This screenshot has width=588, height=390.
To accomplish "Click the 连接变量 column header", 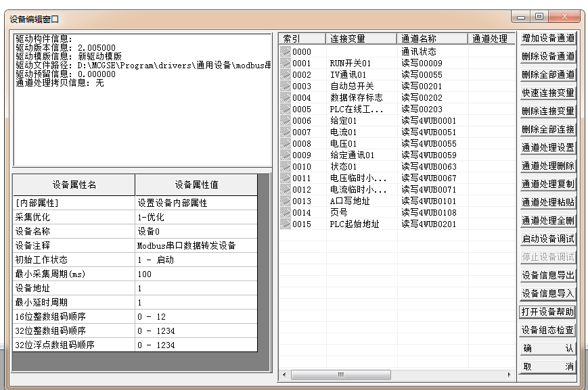I will tap(360, 39).
